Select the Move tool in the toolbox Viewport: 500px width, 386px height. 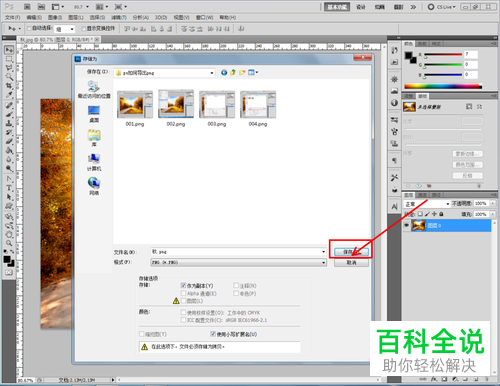click(9, 50)
